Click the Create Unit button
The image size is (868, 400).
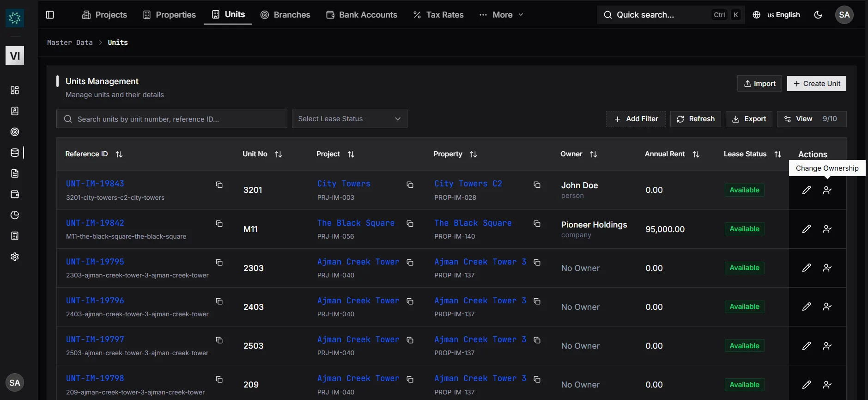[816, 84]
